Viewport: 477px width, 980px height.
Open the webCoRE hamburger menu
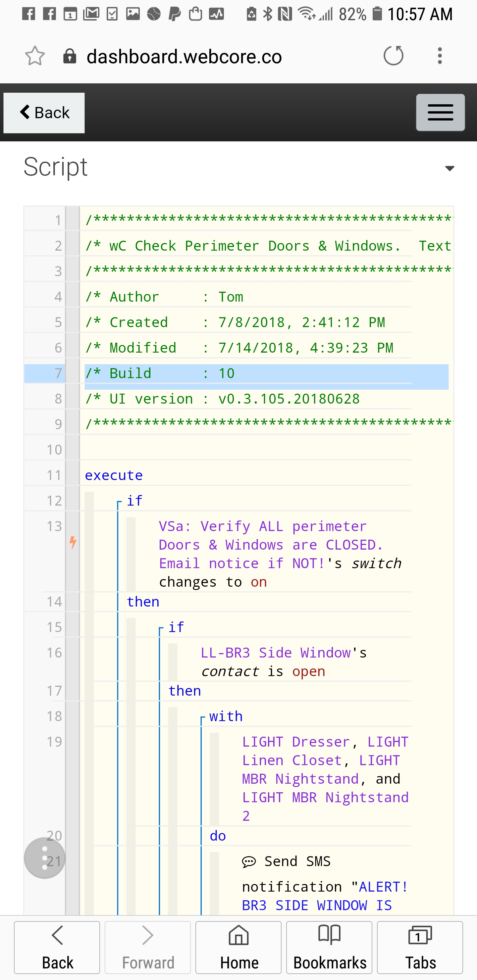pos(440,113)
